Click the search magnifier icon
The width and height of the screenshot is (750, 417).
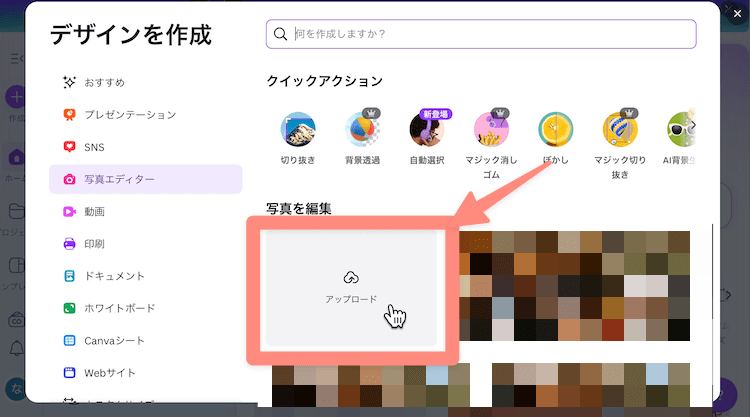[280, 34]
